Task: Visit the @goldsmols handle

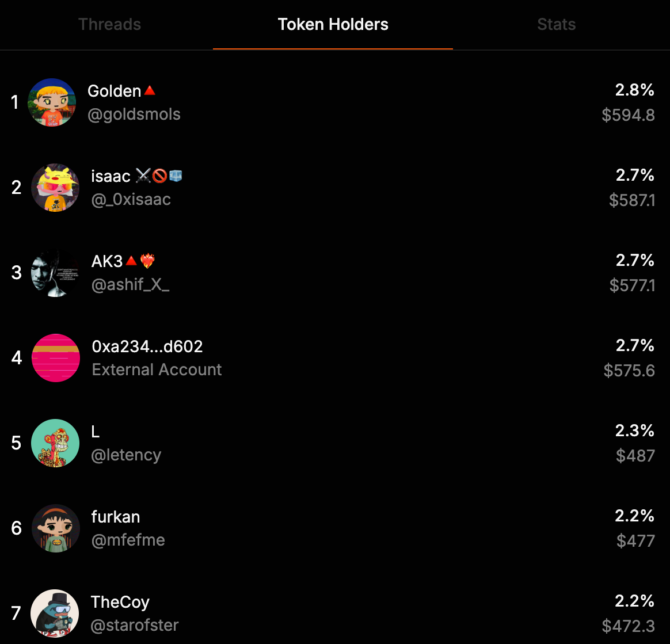Action: [x=134, y=115]
